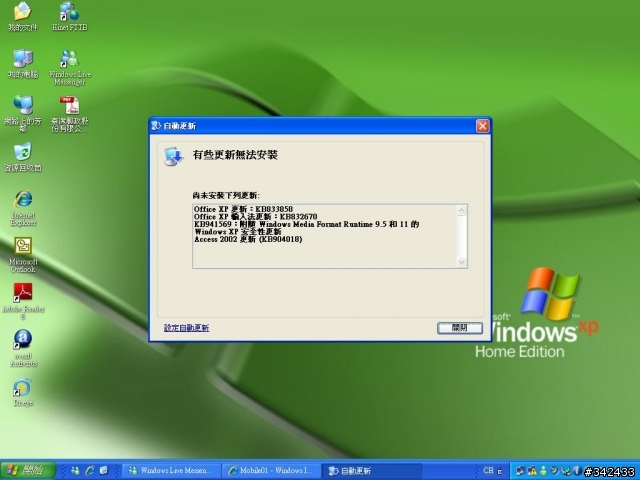This screenshot has height=480, width=640.
Task: Click the Internet Explorer quick launch icon
Action: (89, 471)
